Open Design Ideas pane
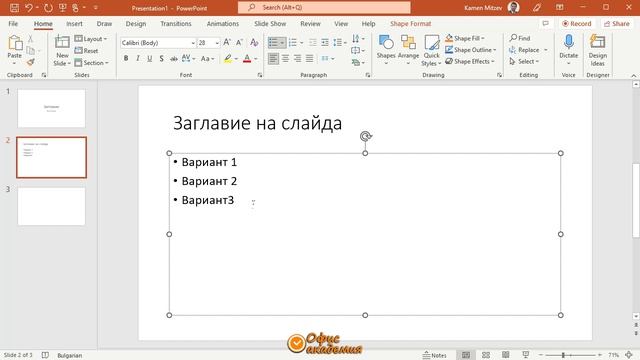Screen dimensions: 640x360 (x=598, y=50)
